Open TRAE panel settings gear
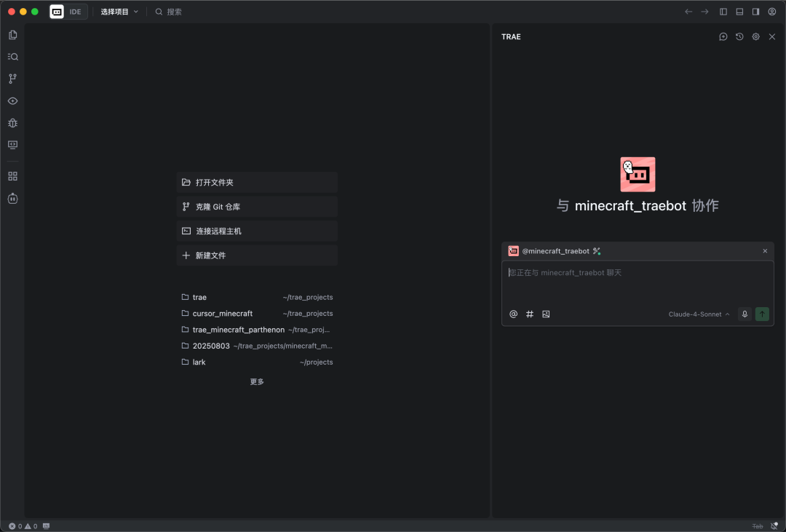The image size is (786, 532). click(x=756, y=36)
